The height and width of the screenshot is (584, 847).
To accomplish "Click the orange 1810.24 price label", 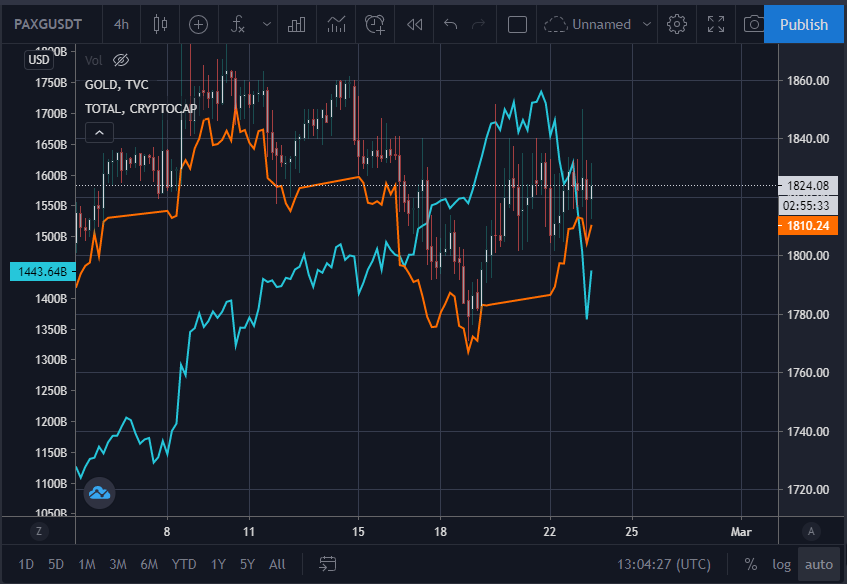I will [808, 226].
